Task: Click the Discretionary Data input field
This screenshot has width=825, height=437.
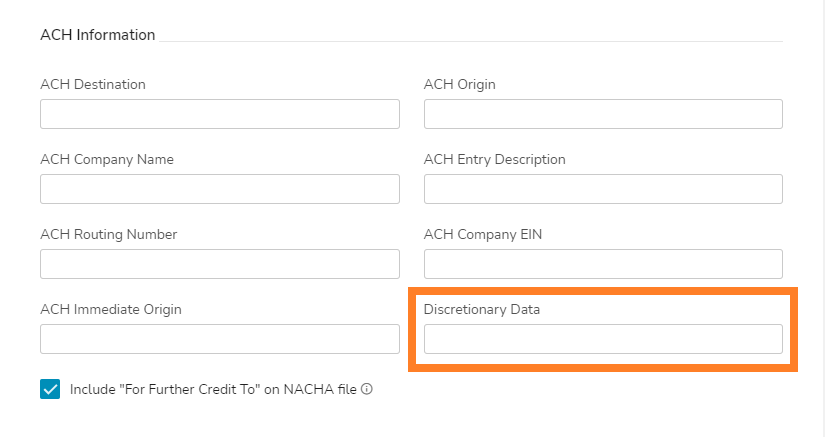Action: (603, 339)
